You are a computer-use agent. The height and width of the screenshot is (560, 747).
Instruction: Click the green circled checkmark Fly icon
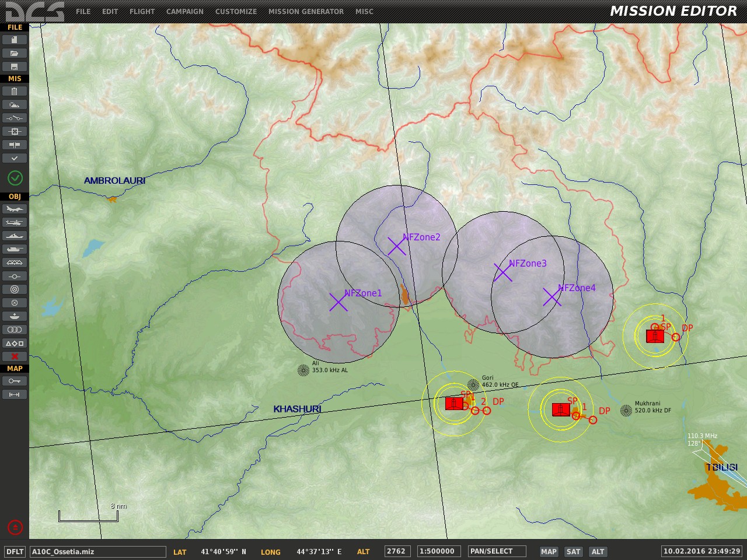[x=15, y=178]
